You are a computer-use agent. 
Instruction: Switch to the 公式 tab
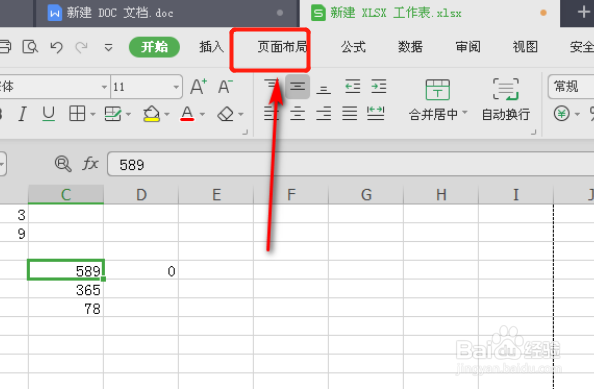tap(353, 47)
